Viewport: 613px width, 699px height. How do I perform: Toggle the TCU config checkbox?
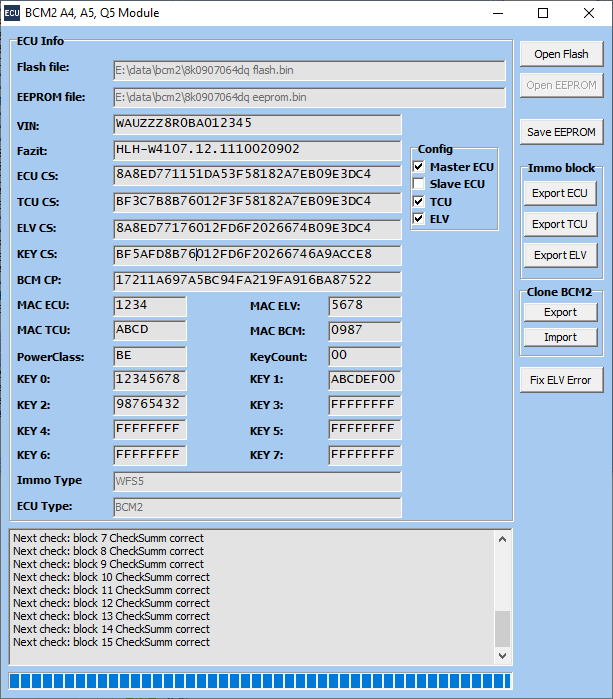coord(420,202)
